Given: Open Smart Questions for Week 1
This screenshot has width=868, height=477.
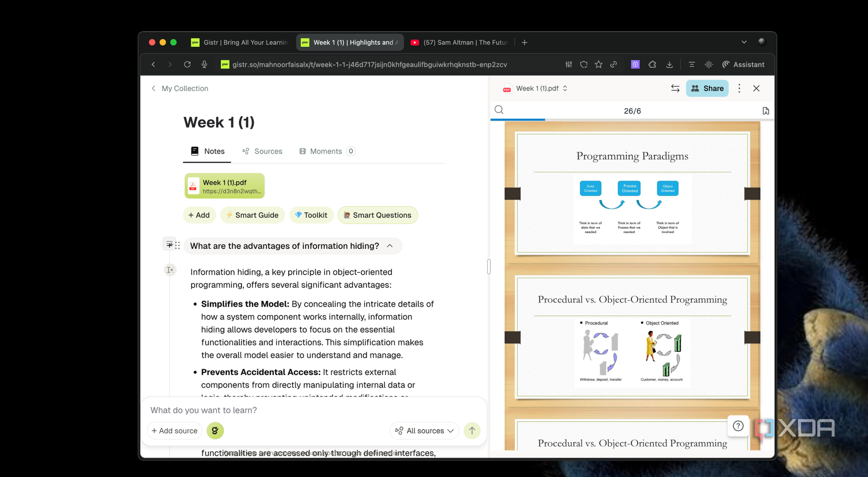Looking at the screenshot, I should click(x=377, y=215).
